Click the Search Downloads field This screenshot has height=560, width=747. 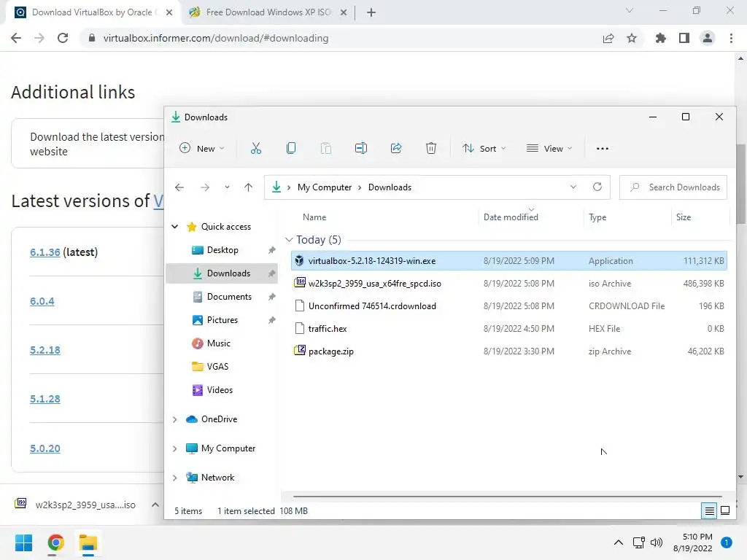pyautogui.click(x=673, y=187)
